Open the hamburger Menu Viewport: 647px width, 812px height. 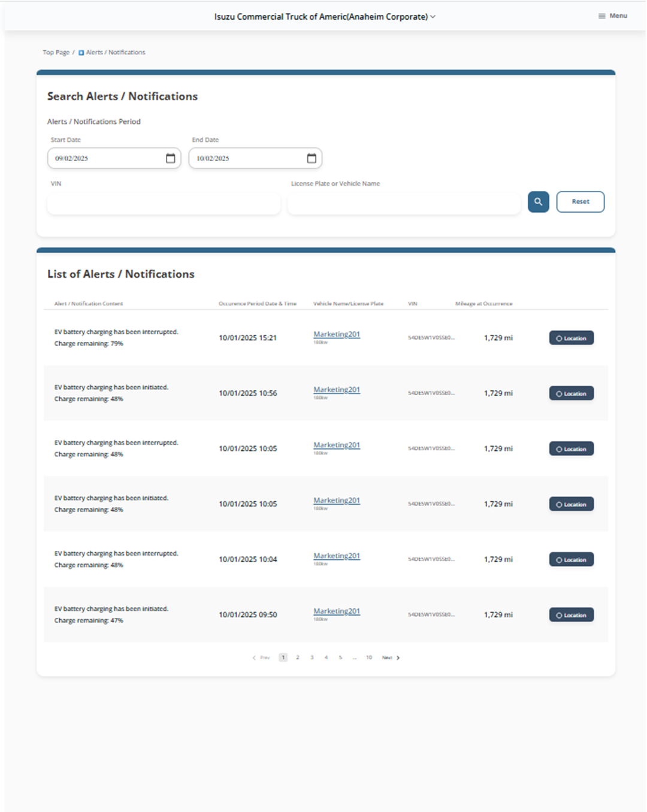click(x=612, y=16)
